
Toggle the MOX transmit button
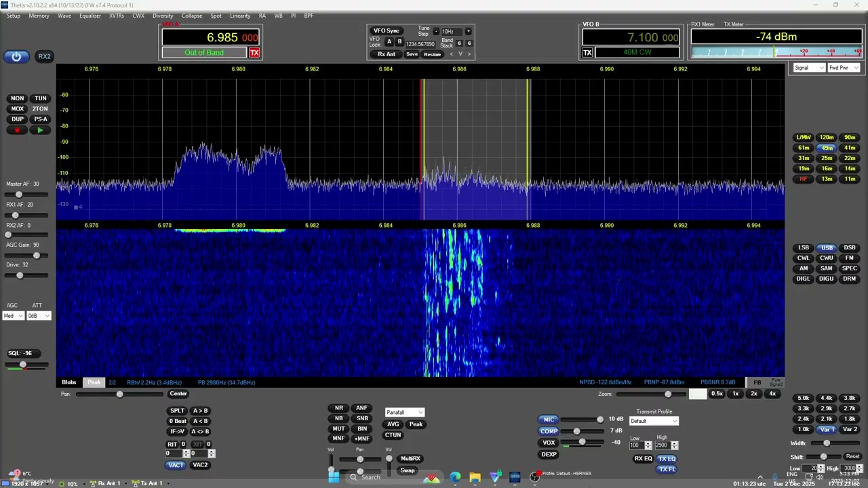tap(17, 108)
